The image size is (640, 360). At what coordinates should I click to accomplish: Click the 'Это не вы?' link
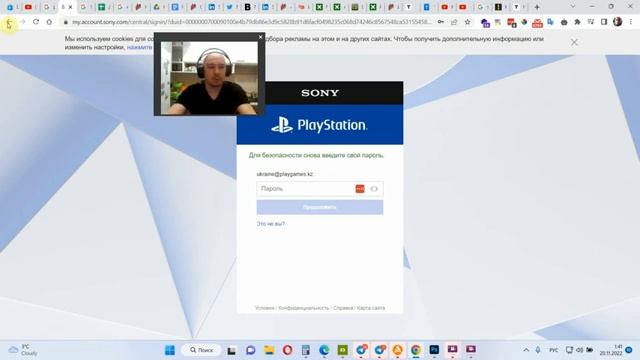click(x=271, y=224)
